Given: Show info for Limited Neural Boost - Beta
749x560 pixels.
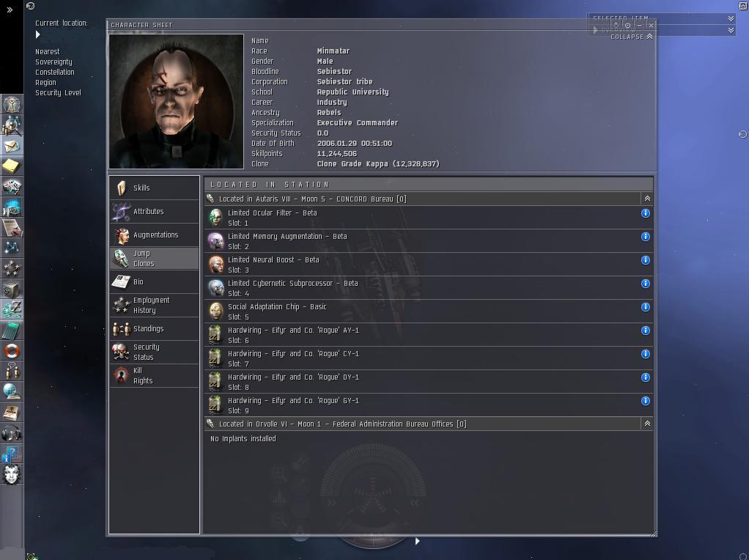Looking at the screenshot, I should coord(646,260).
